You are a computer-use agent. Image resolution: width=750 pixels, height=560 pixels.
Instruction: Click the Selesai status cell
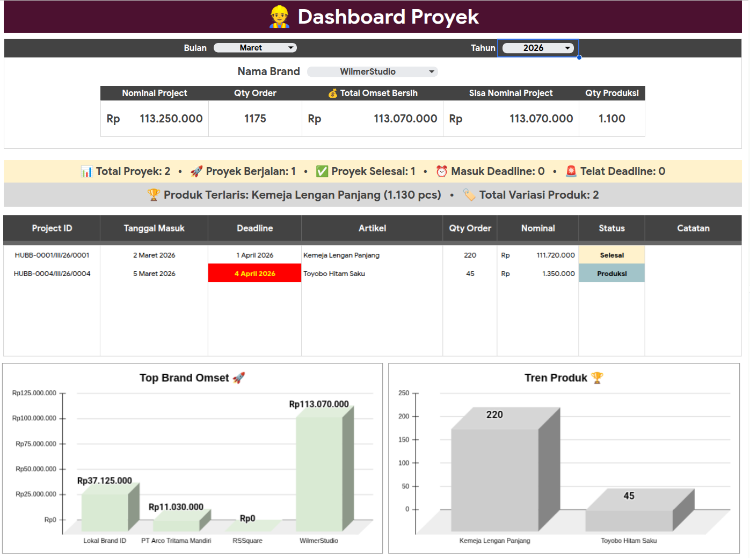coord(611,255)
